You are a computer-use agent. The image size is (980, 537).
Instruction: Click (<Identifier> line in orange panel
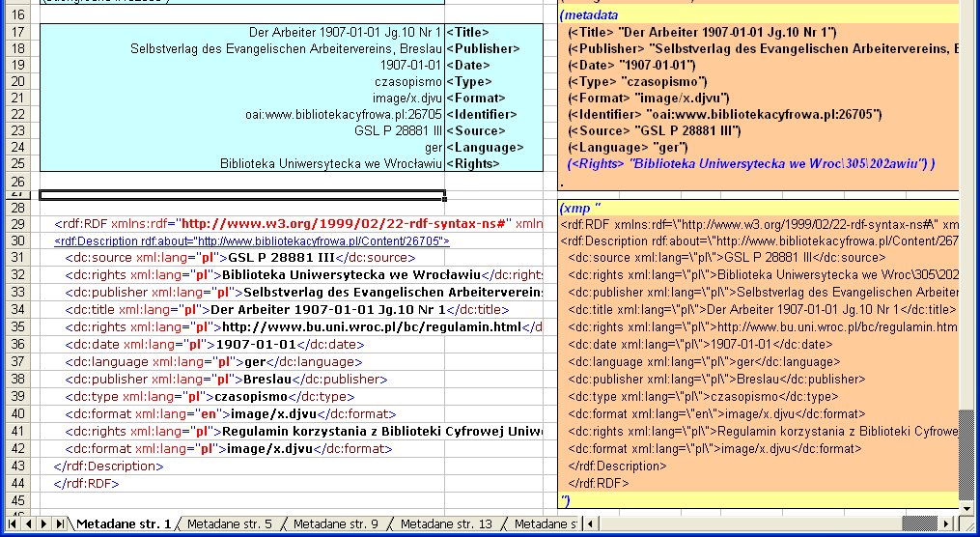point(725,114)
